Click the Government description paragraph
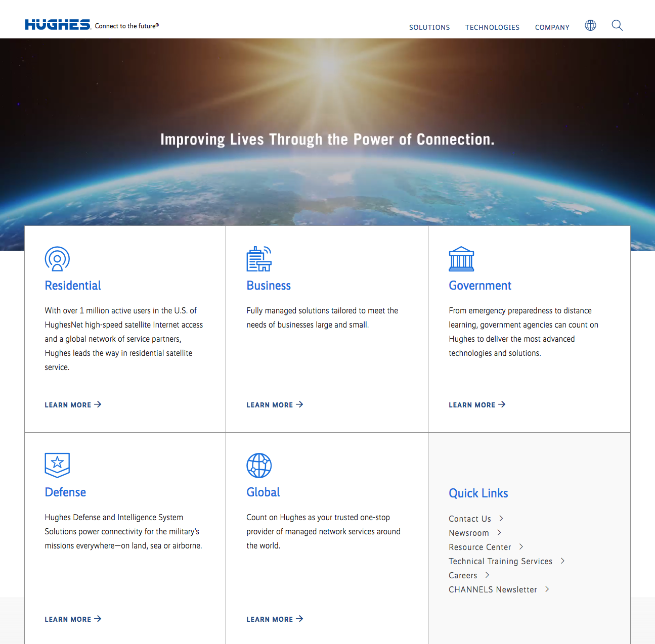This screenshot has width=655, height=644. click(523, 332)
